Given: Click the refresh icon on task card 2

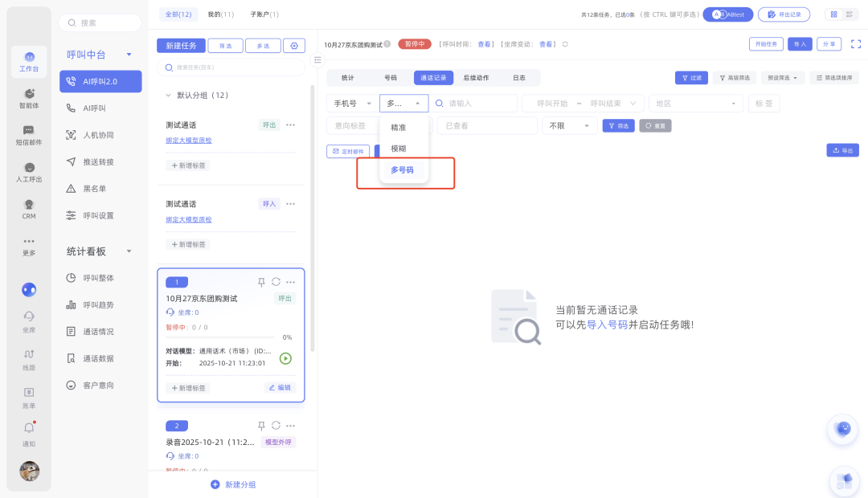Looking at the screenshot, I should click(276, 426).
